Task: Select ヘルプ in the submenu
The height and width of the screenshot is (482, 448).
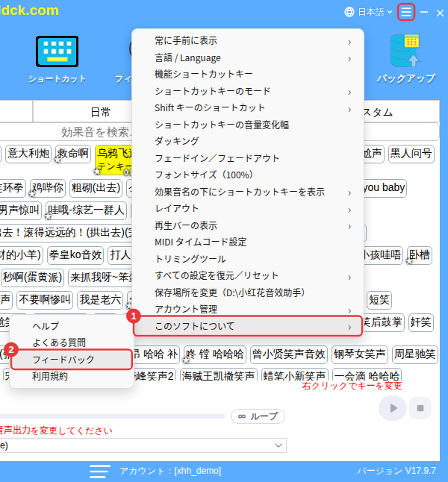Action: pyautogui.click(x=72, y=326)
